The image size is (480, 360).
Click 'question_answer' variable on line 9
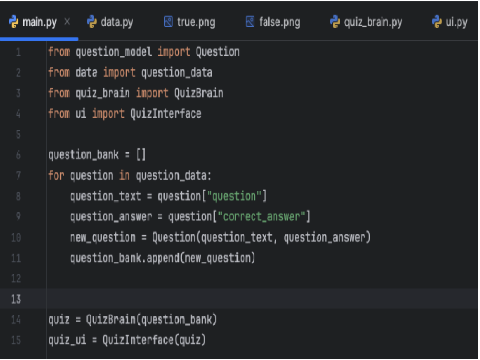[111, 217]
